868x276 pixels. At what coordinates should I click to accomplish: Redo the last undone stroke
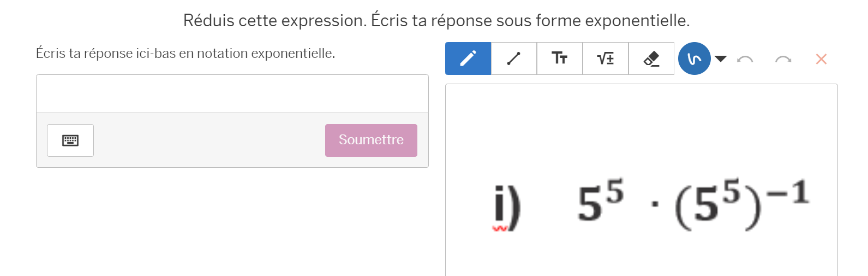[783, 59]
